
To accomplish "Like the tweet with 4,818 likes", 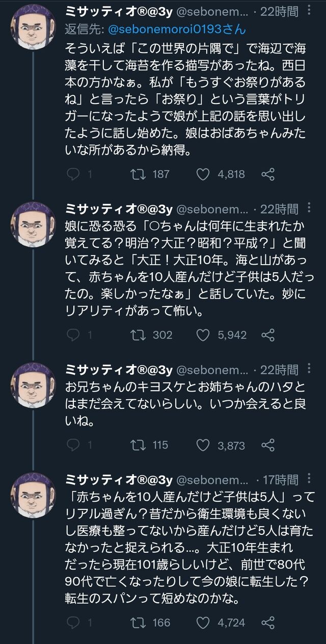I will point(203,174).
